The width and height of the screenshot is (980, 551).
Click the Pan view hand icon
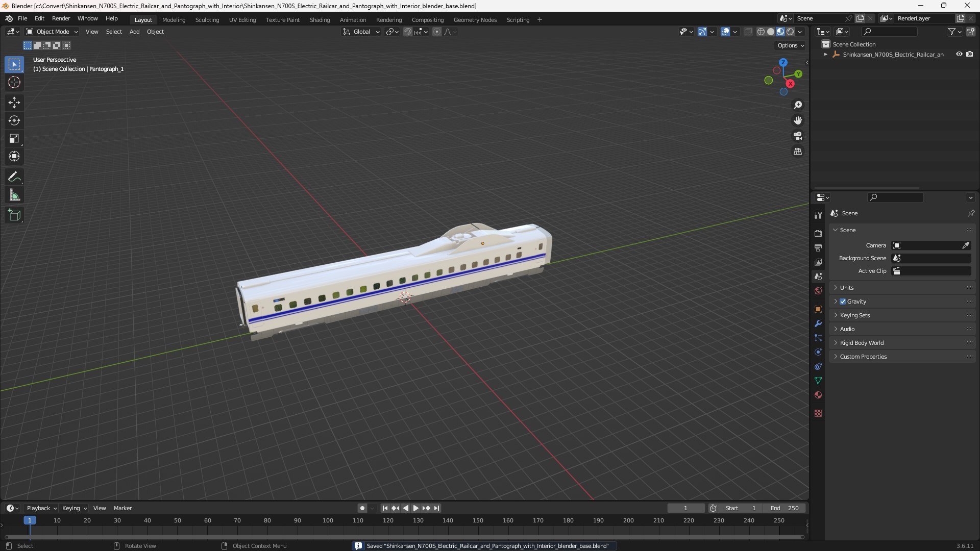click(798, 120)
